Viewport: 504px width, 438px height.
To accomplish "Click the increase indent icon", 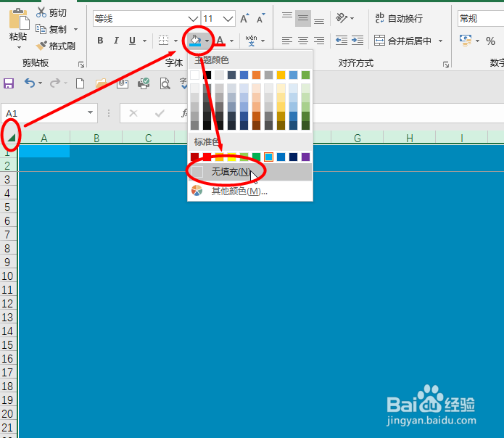I will pyautogui.click(x=357, y=41).
